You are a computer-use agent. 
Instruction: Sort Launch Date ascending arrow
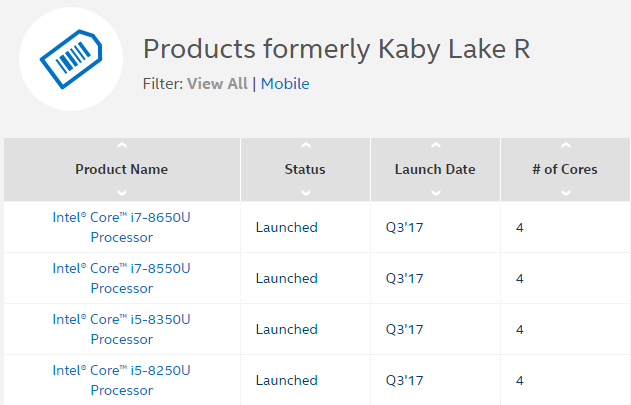coord(435,147)
